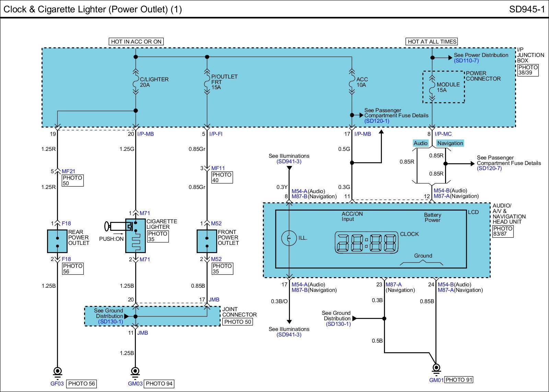Viewport: 549px width, 392px height.
Task: Open PHOTO 83/87 for the head unit
Action: click(x=503, y=231)
